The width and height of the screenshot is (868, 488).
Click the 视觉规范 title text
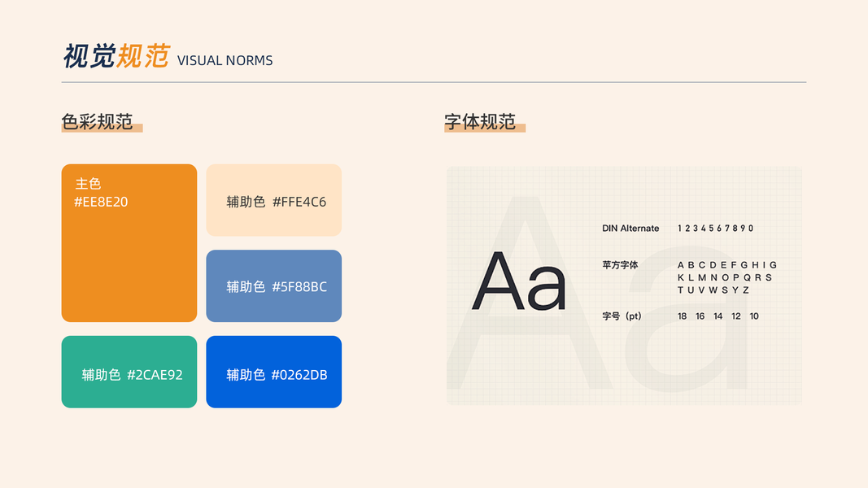point(116,56)
